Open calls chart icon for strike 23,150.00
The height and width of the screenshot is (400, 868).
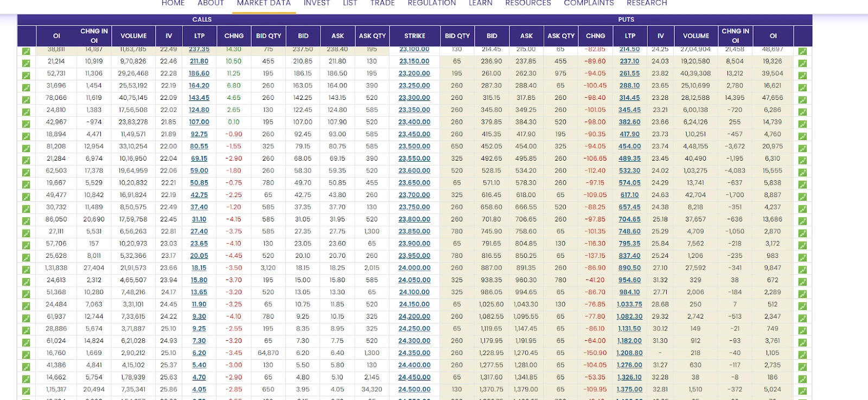26,63
